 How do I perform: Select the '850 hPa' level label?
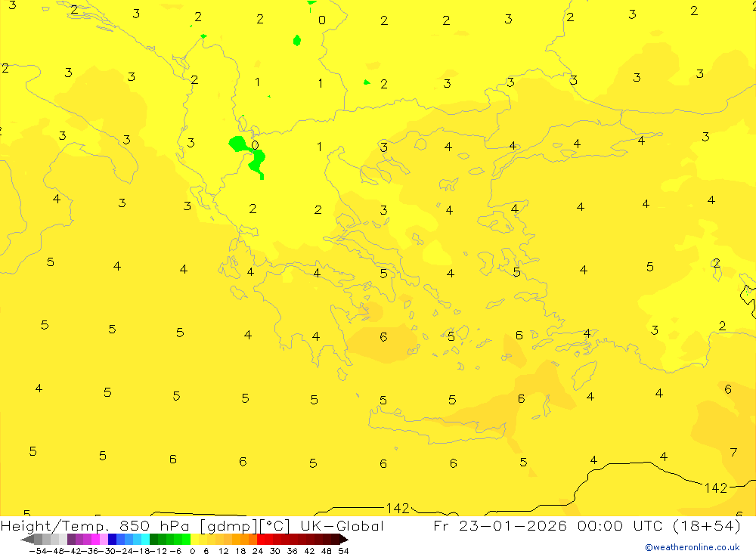[x=153, y=525]
